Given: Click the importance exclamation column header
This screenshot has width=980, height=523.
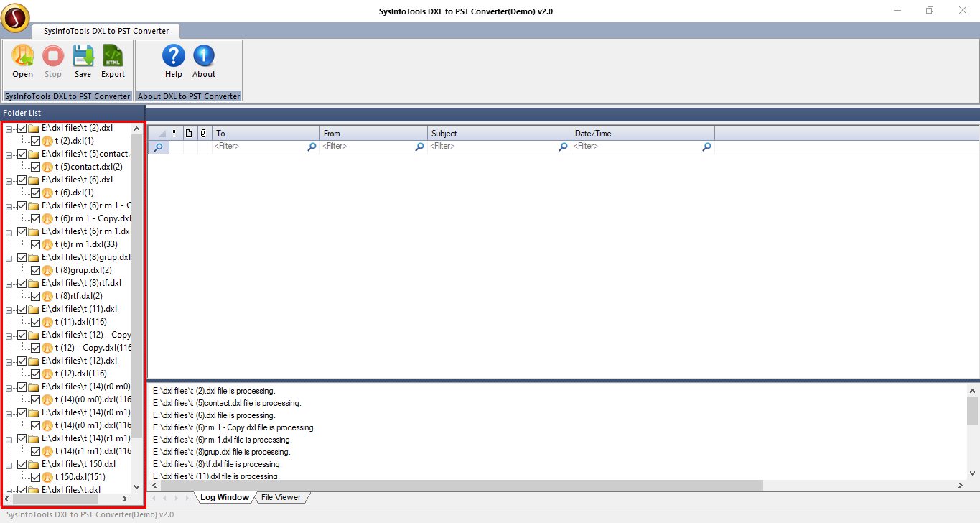Looking at the screenshot, I should [174, 134].
